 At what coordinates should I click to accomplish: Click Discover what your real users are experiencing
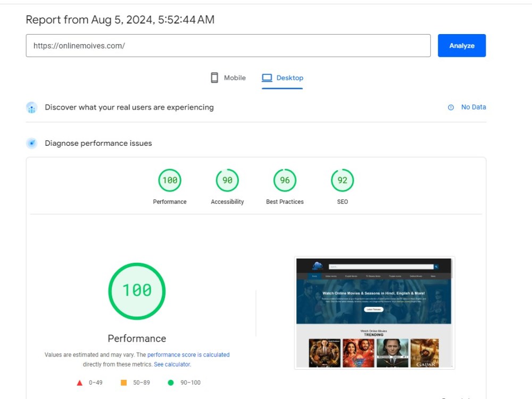pyautogui.click(x=129, y=107)
